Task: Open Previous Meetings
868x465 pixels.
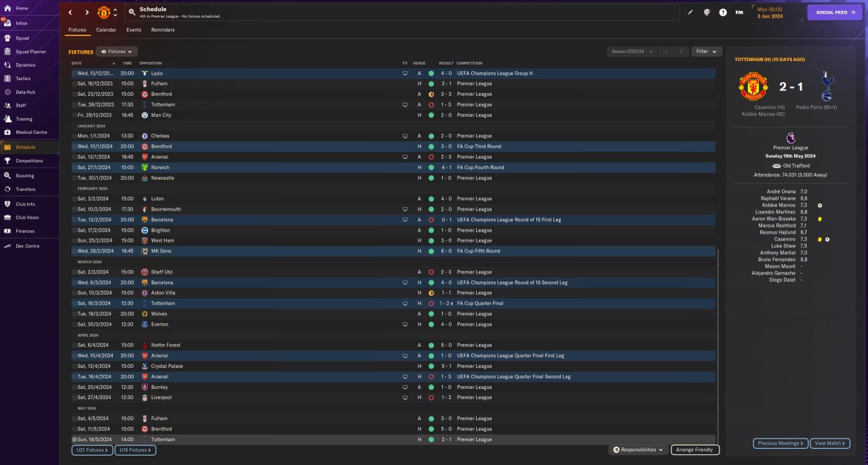Action: pos(781,443)
